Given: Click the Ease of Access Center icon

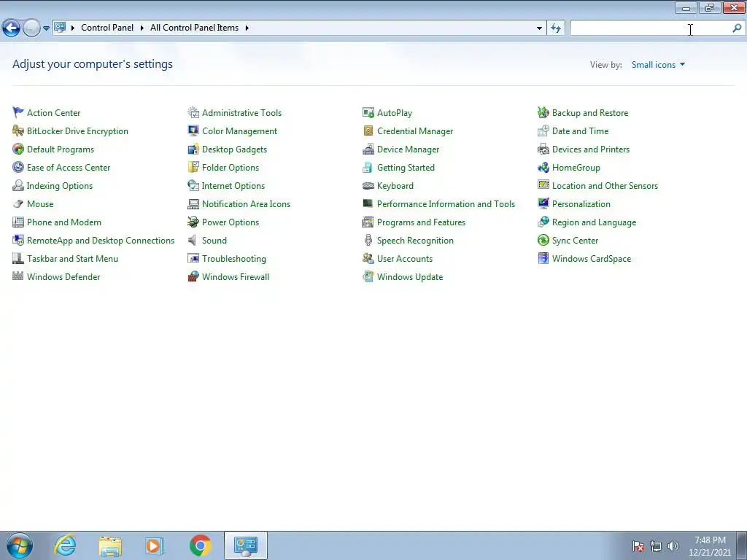Looking at the screenshot, I should click(18, 167).
